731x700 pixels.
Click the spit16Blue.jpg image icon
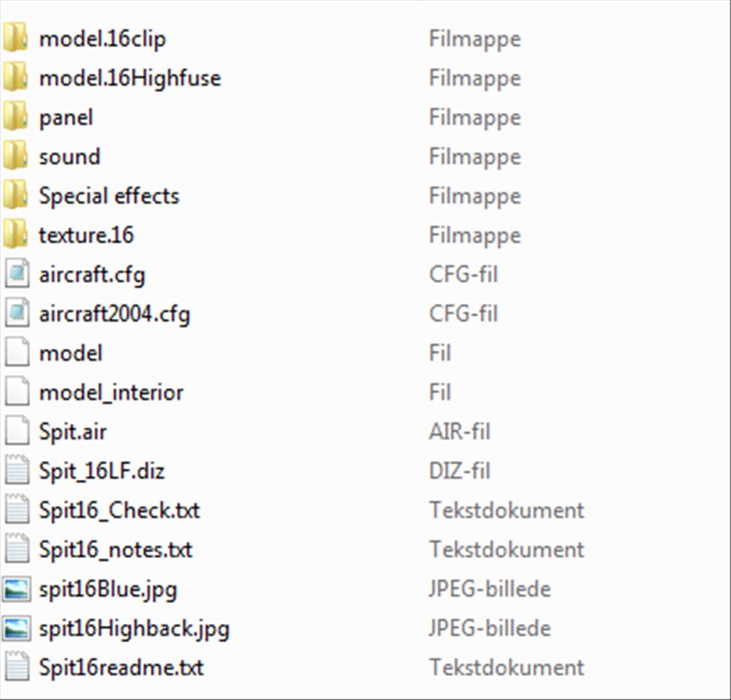[x=16, y=589]
